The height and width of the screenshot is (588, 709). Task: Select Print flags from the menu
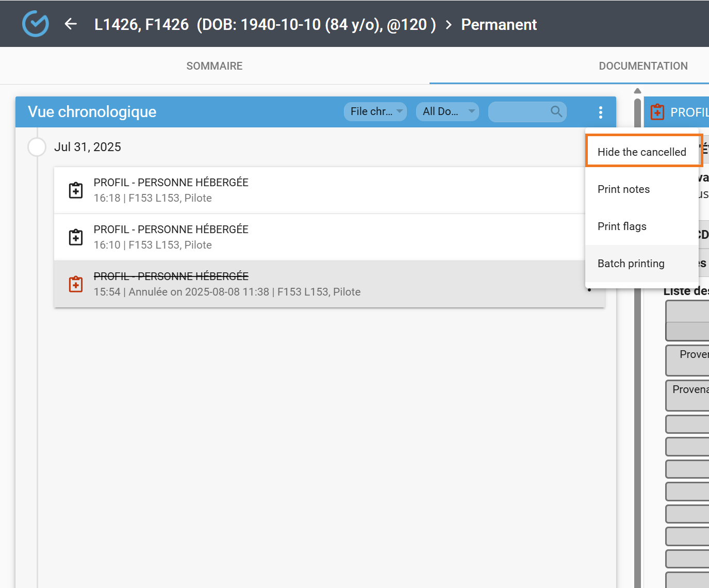click(x=622, y=226)
